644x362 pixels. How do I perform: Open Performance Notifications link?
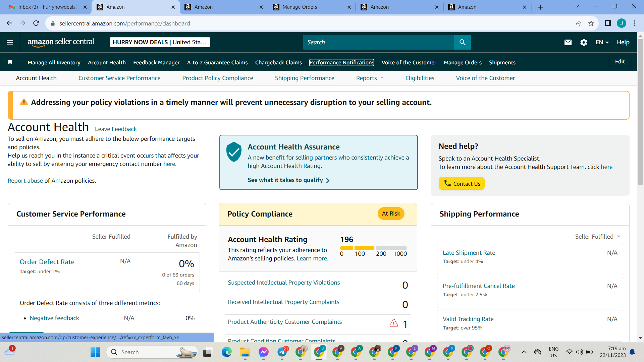341,62
